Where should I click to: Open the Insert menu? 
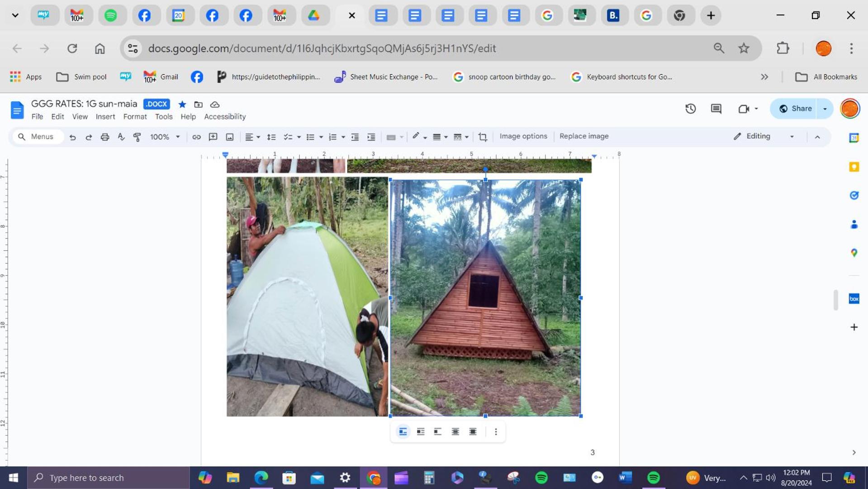[x=105, y=117]
